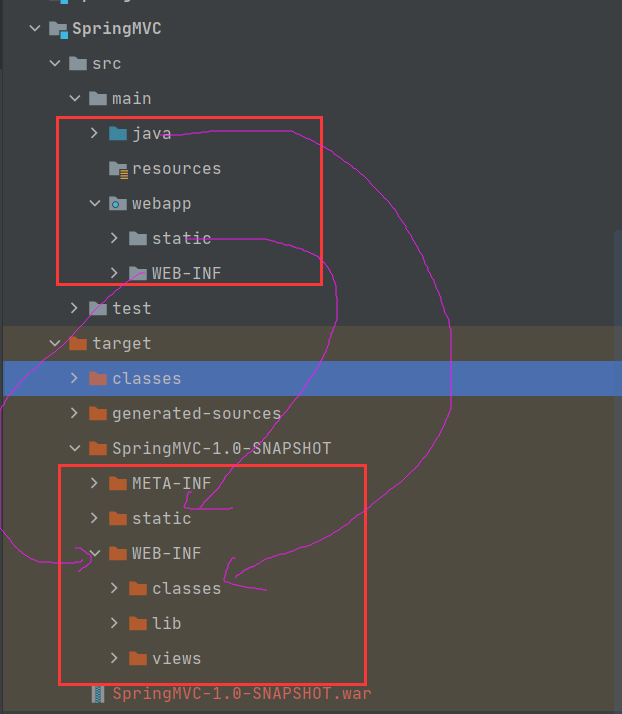This screenshot has width=622, height=714.
Task: Collapse the src folder chevron
Action: (55, 63)
